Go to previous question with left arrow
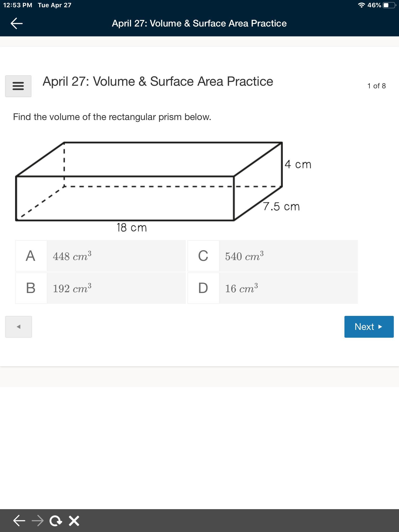This screenshot has height=532, width=399. click(x=18, y=327)
